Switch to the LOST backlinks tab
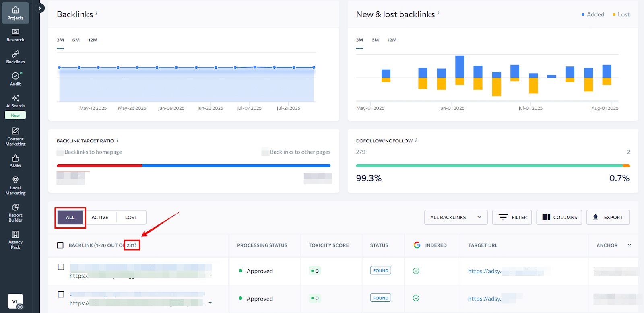The height and width of the screenshot is (313, 644). pos(131,218)
